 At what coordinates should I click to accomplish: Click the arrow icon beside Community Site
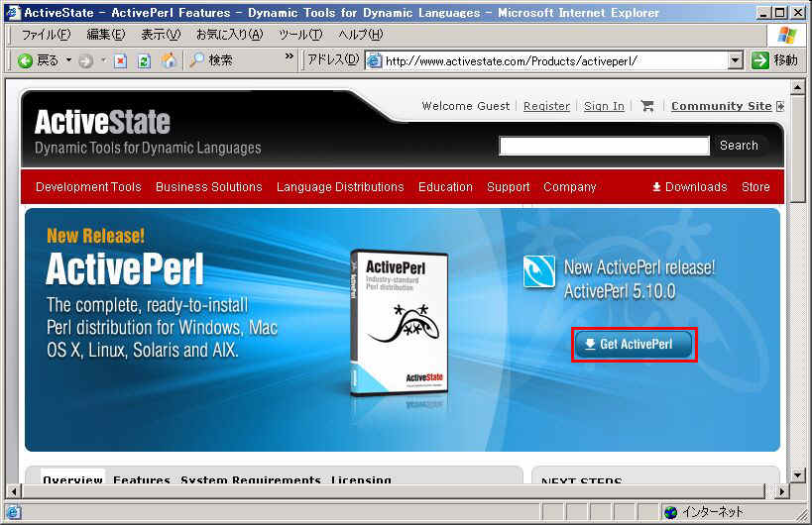(x=780, y=106)
